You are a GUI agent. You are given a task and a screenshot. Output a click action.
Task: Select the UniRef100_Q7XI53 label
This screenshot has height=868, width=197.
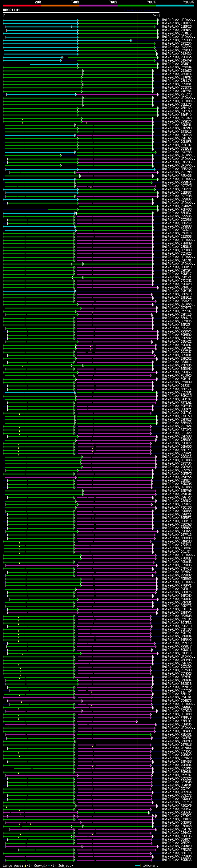tap(177, 416)
